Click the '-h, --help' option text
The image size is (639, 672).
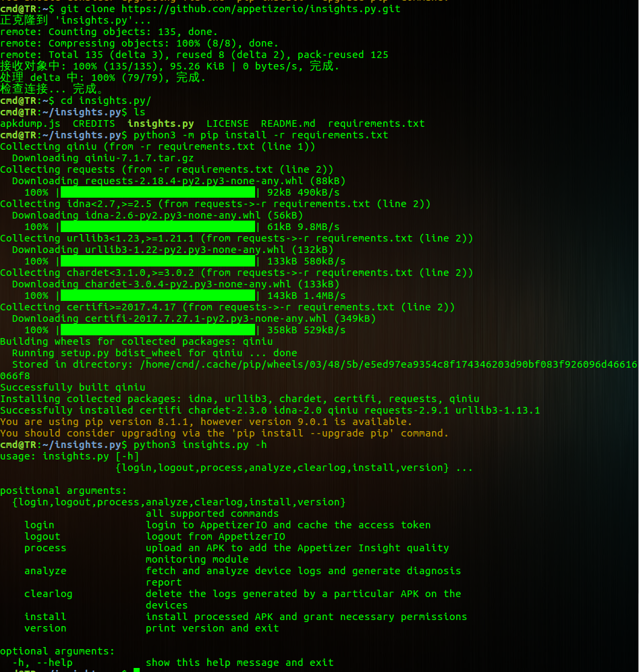click(43, 663)
